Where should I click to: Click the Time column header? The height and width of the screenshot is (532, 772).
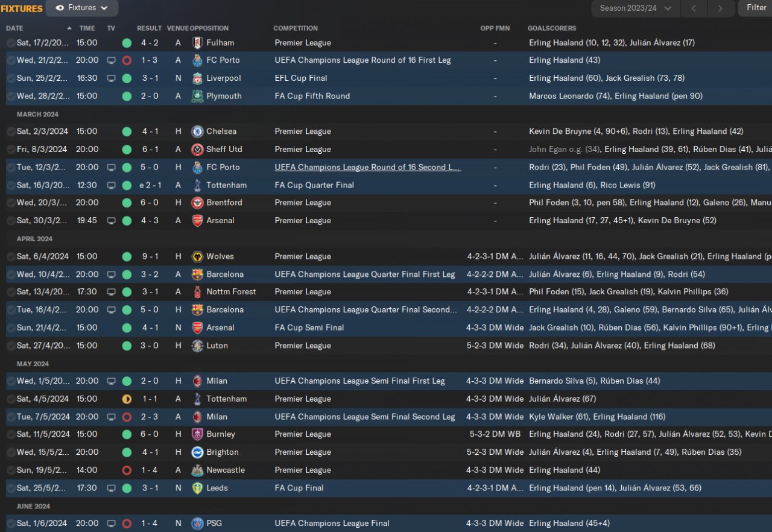tap(87, 28)
